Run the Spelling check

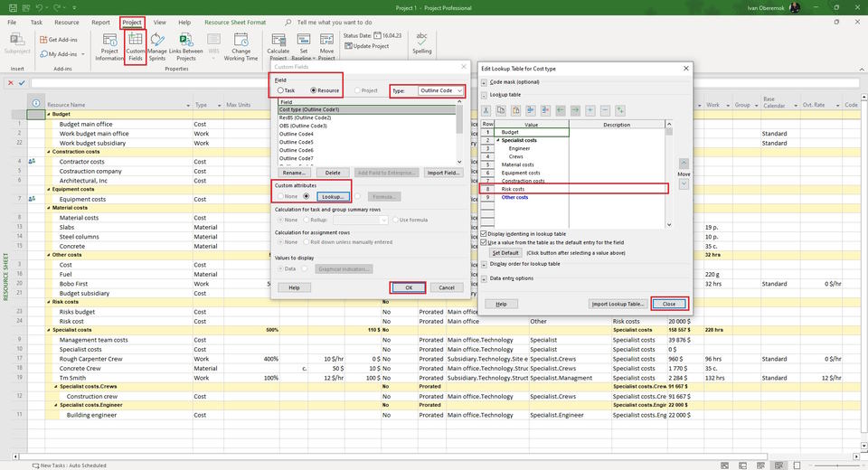422,43
